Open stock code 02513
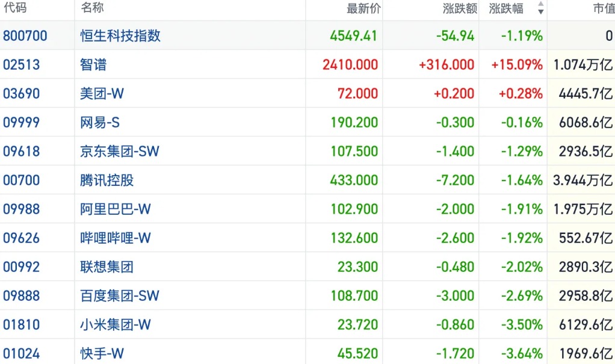Screen dimensions: 615x364 click(21, 65)
